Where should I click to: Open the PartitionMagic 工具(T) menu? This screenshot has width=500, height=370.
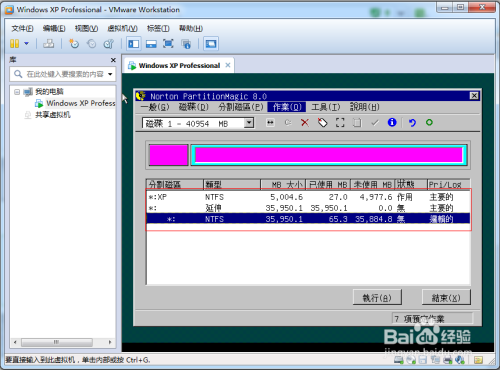(326, 107)
